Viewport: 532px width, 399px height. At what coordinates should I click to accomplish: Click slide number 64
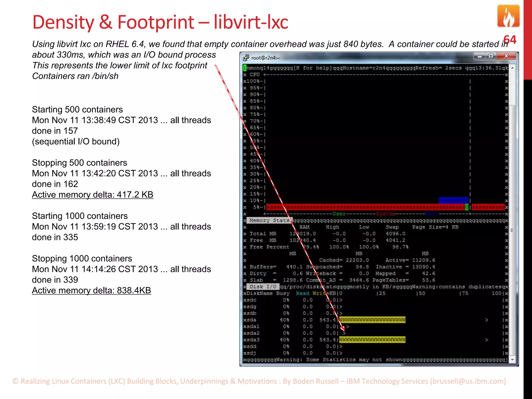(510, 40)
